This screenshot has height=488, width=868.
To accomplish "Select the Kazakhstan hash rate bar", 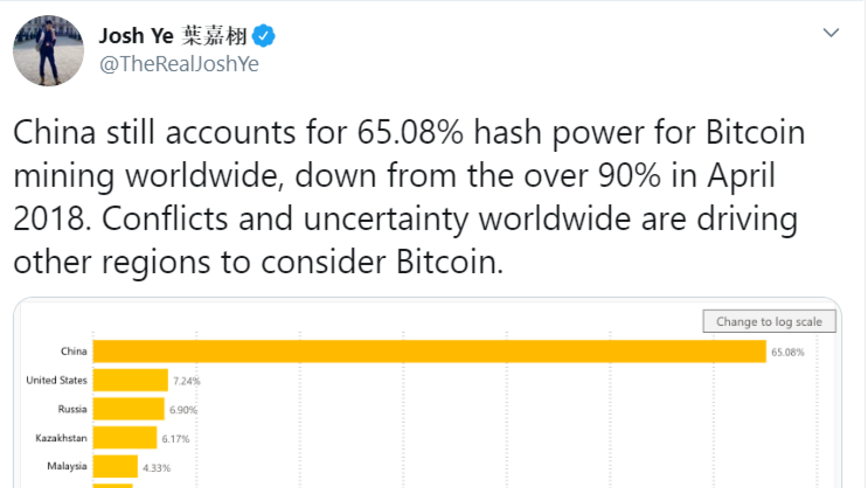I will (x=125, y=438).
